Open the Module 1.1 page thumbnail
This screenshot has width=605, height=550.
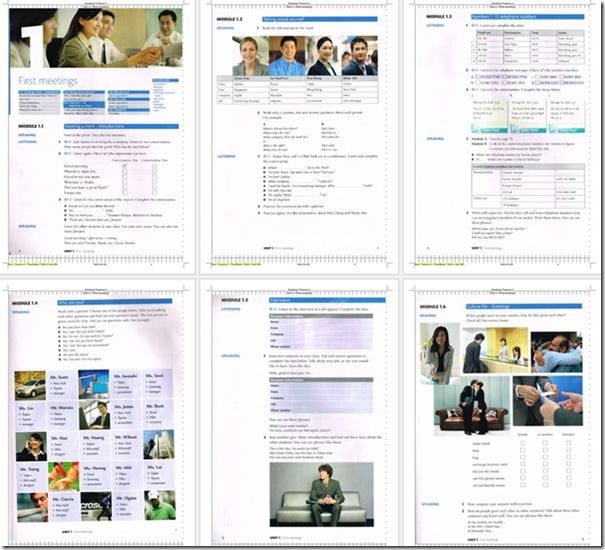click(96, 135)
